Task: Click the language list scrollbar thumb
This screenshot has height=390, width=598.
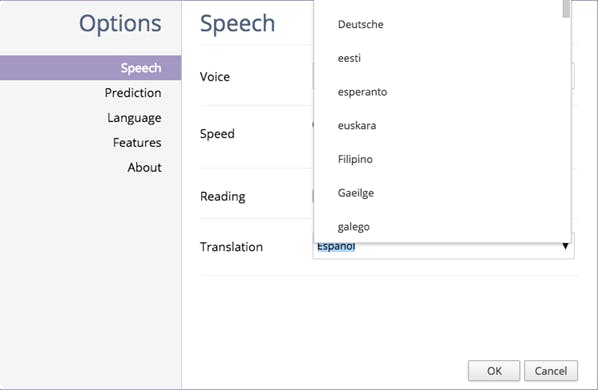Action: tap(566, 8)
